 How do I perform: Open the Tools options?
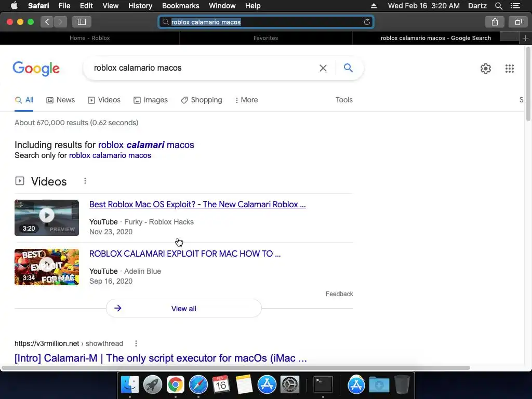(x=344, y=100)
